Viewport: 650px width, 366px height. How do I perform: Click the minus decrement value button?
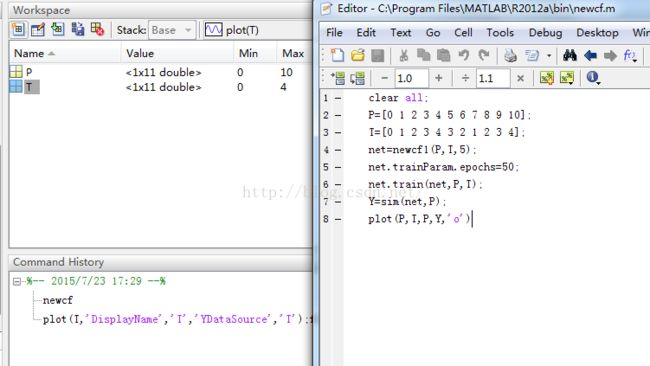pyautogui.click(x=385, y=78)
